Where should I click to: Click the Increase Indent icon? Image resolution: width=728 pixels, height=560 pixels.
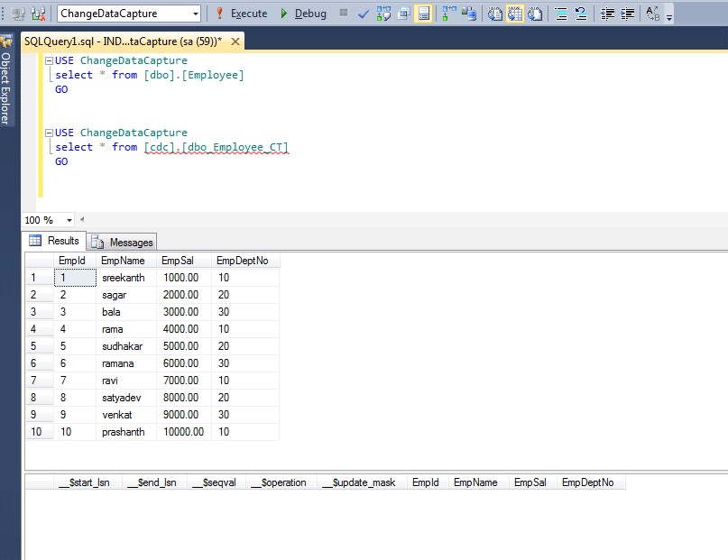(627, 14)
